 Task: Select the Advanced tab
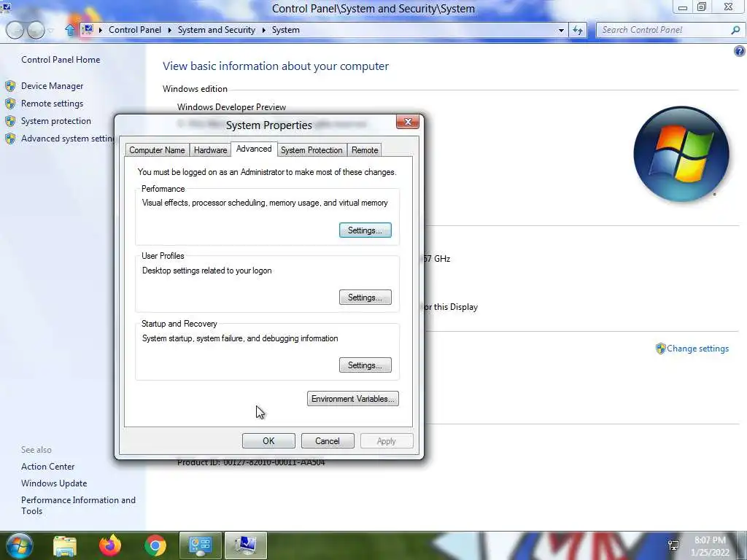pos(254,149)
